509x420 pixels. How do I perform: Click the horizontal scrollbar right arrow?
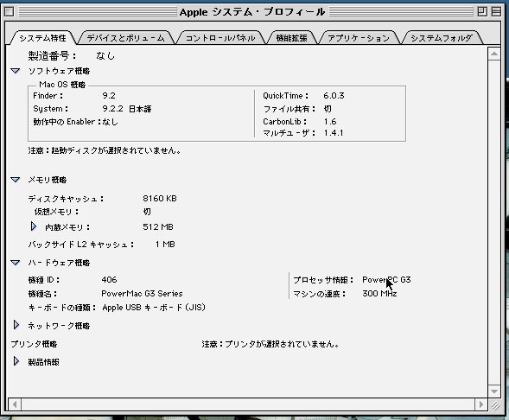481,404
